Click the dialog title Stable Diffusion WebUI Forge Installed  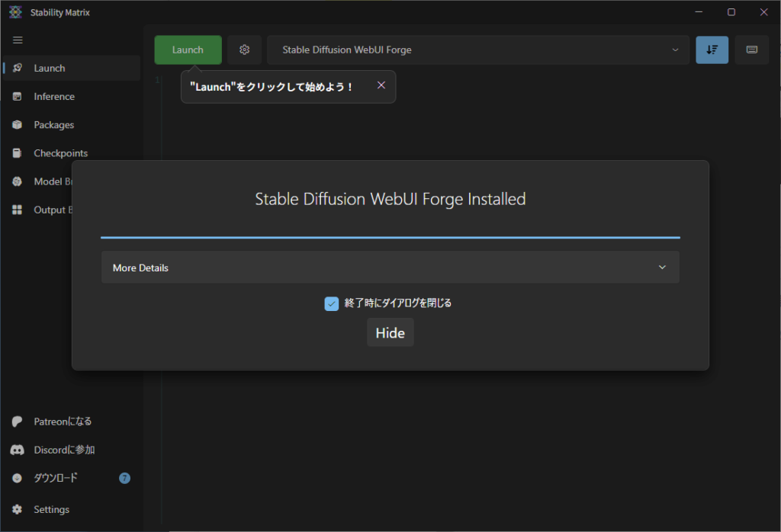pyautogui.click(x=390, y=199)
